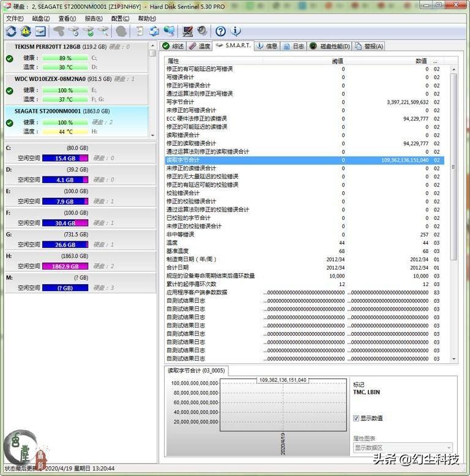Click the disk with green checkmark icon
The image size is (470, 476).
click(x=89, y=31)
